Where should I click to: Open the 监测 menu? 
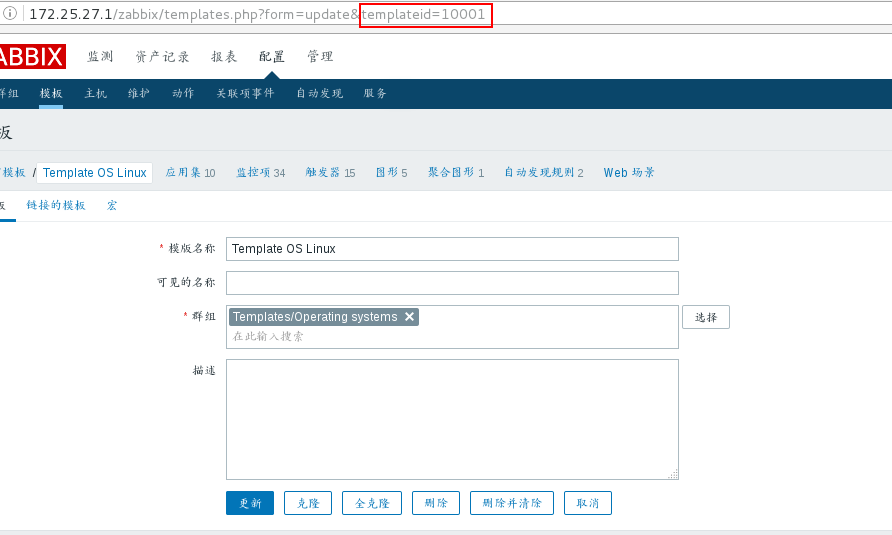coord(100,56)
